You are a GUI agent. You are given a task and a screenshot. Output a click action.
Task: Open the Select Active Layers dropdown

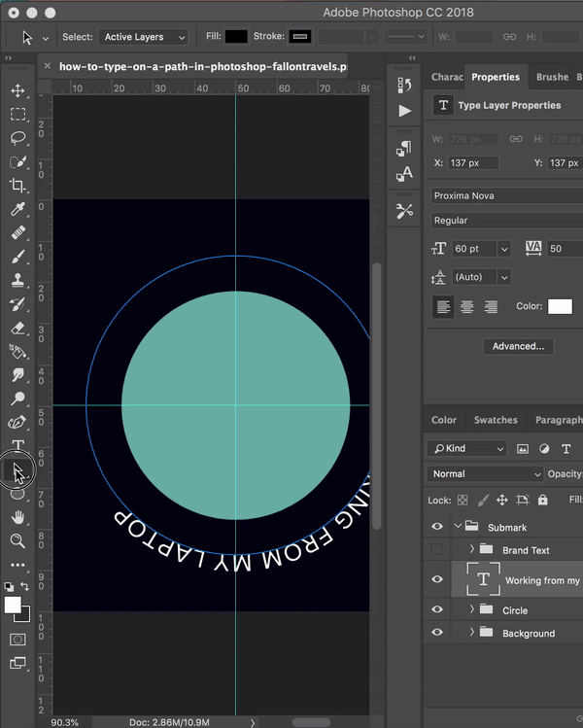144,37
